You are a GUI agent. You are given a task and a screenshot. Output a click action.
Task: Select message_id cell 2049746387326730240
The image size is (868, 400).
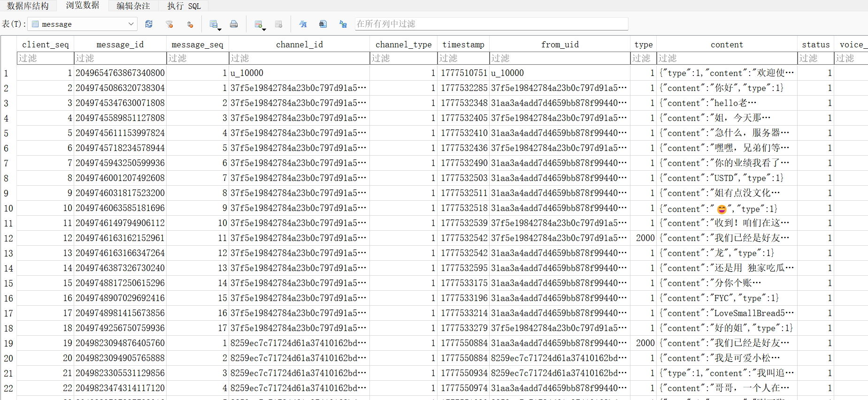[x=120, y=268]
